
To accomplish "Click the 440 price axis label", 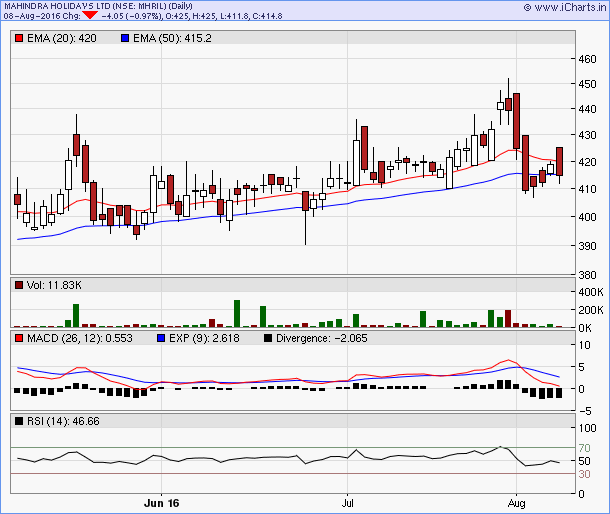I will coord(587,109).
